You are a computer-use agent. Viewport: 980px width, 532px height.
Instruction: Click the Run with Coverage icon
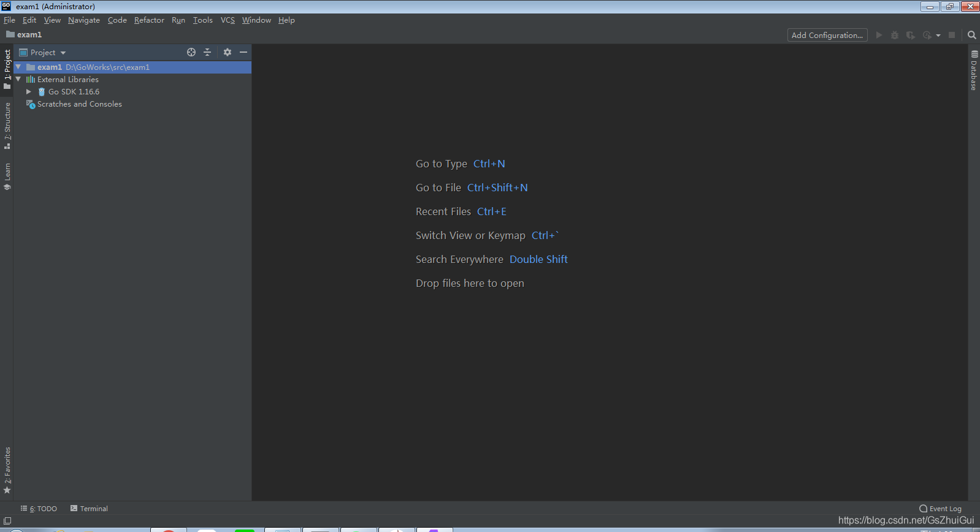pos(911,35)
